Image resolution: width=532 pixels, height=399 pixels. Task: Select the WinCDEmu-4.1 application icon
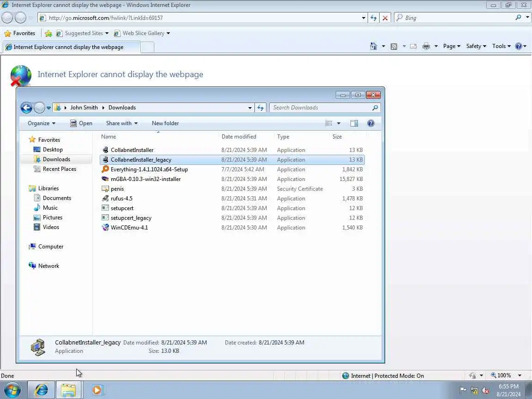coord(105,228)
